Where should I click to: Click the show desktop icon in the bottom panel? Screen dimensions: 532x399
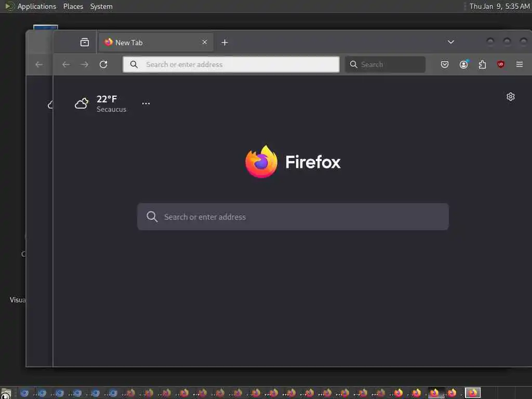click(x=6, y=394)
